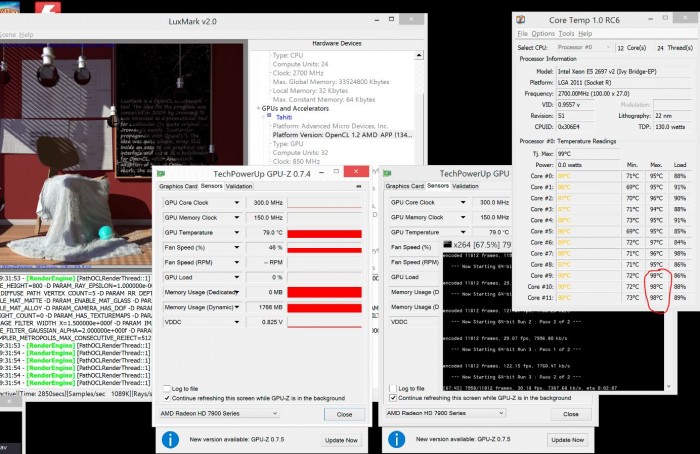Click 'Intel Xeon E5 2697 v2' model field

(624, 71)
